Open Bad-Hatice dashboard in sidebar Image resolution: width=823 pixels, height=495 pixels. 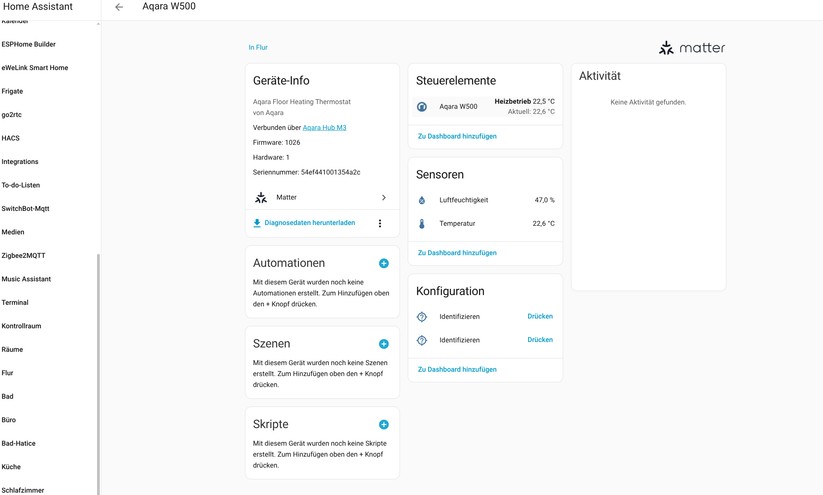click(x=18, y=444)
